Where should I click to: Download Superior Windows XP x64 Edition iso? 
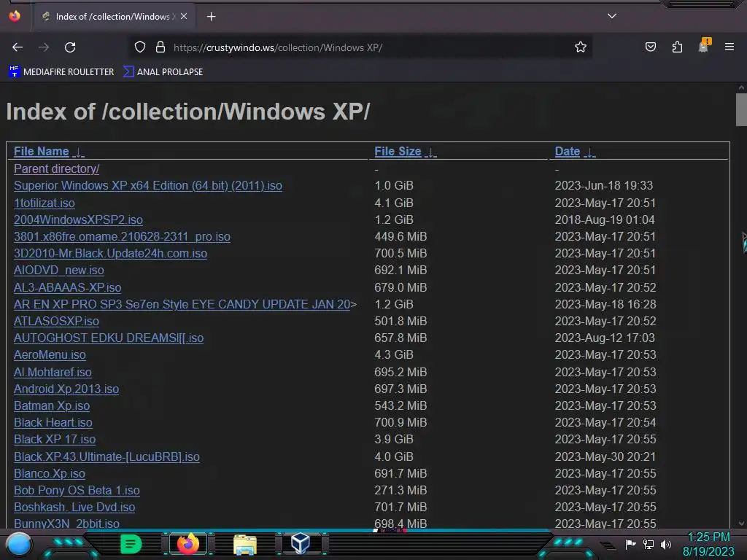(147, 186)
